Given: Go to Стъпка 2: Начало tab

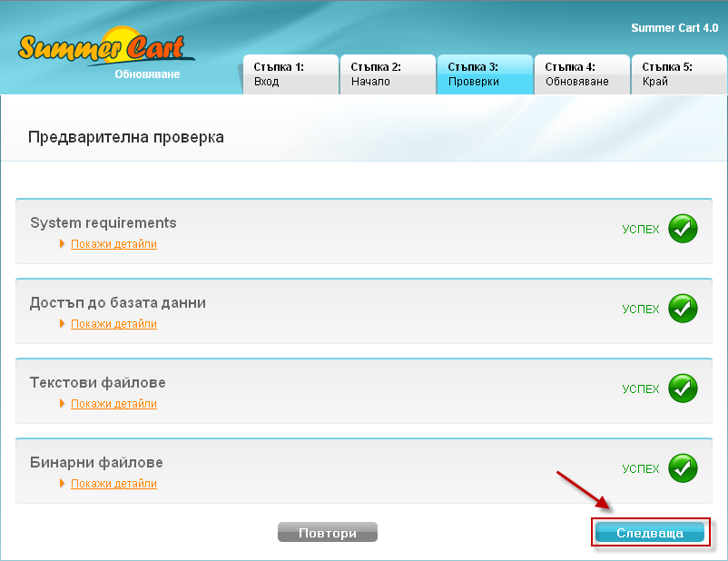Looking at the screenshot, I should [388, 74].
